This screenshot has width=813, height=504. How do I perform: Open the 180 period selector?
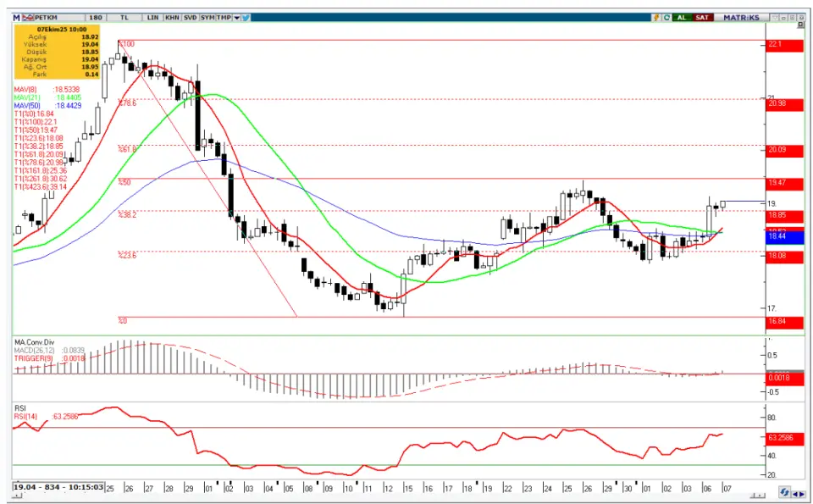(x=96, y=17)
